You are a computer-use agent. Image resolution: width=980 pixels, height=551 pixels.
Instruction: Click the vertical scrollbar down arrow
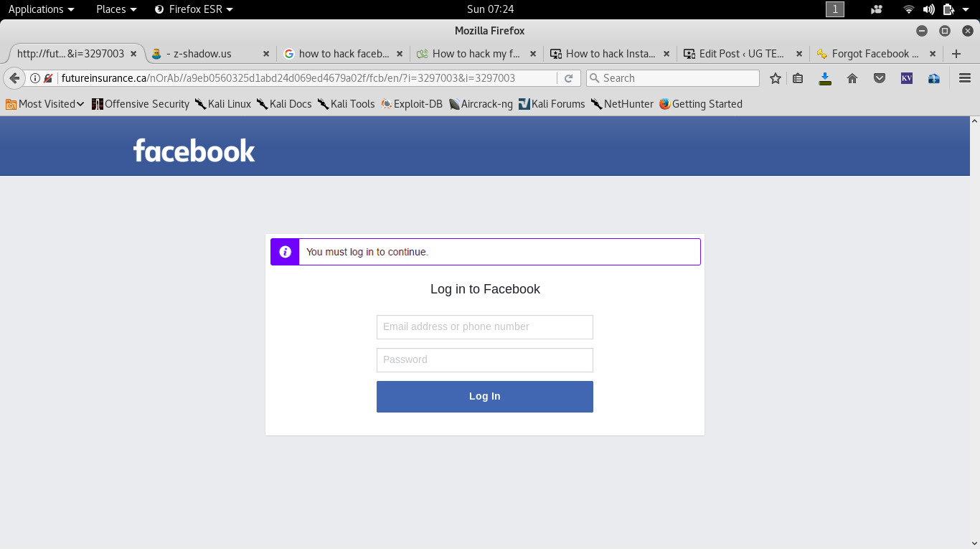point(974,544)
